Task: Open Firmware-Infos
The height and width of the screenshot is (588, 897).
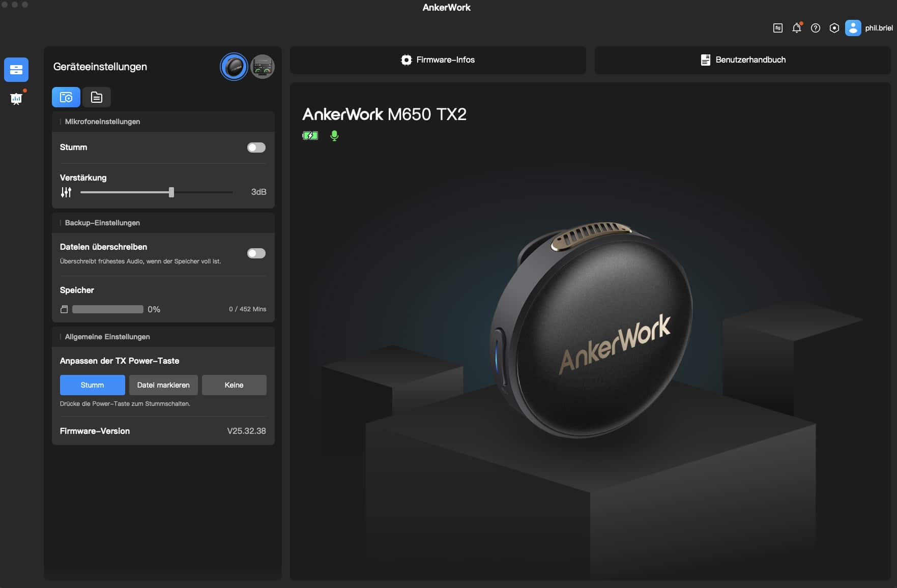Action: click(x=438, y=60)
